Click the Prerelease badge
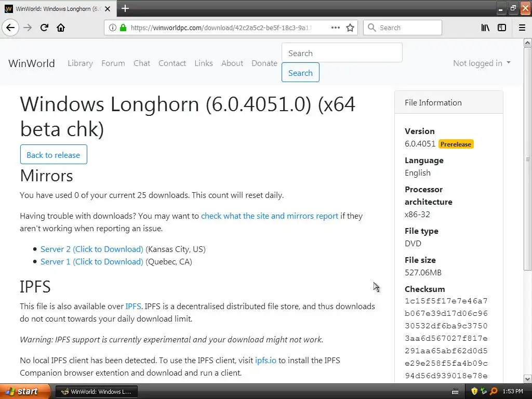Viewport: 532px width, 399px height. (x=456, y=144)
